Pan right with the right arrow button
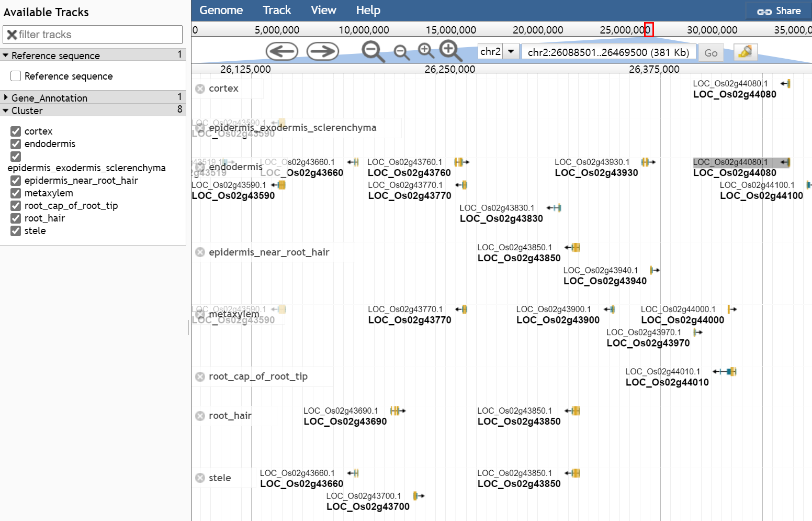Screen dimensions: 812x521 323,51
